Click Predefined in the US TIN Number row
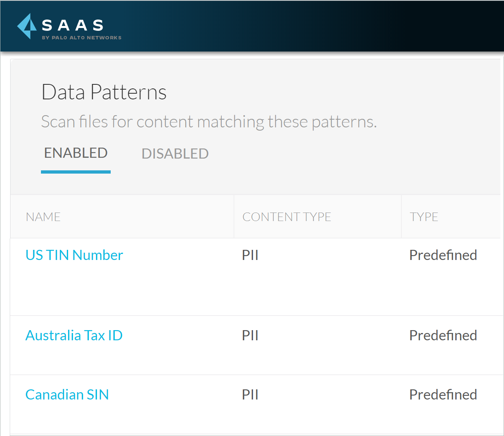 (x=443, y=255)
